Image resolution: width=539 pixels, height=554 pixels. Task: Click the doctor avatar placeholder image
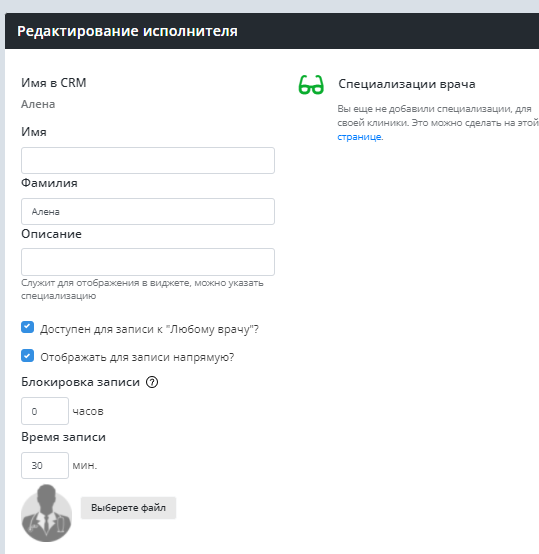point(47,513)
